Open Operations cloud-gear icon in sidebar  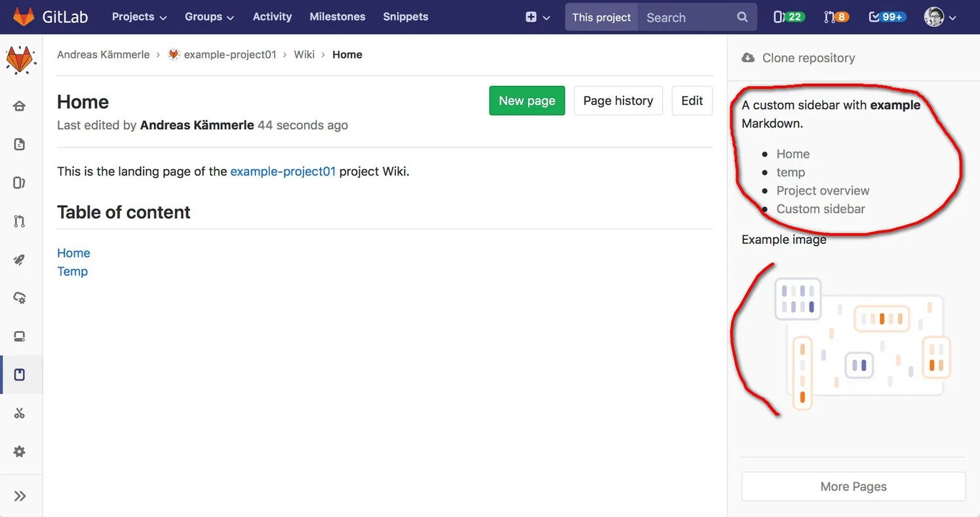tap(20, 298)
